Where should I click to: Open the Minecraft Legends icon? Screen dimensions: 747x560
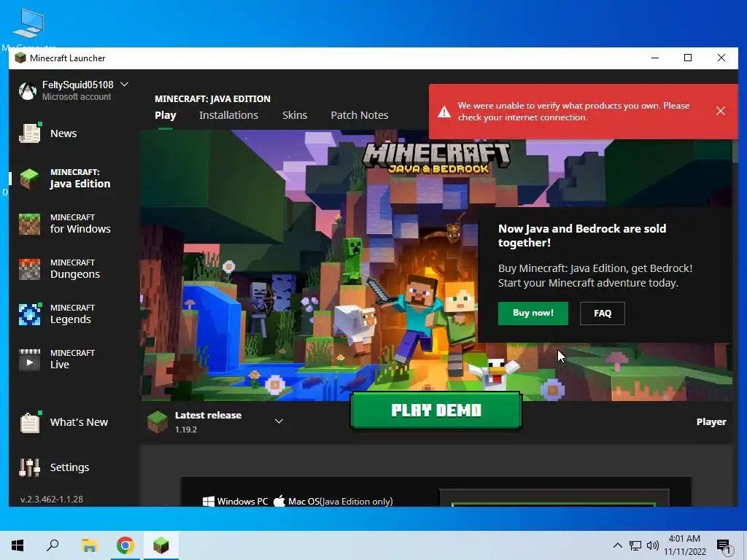point(29,314)
